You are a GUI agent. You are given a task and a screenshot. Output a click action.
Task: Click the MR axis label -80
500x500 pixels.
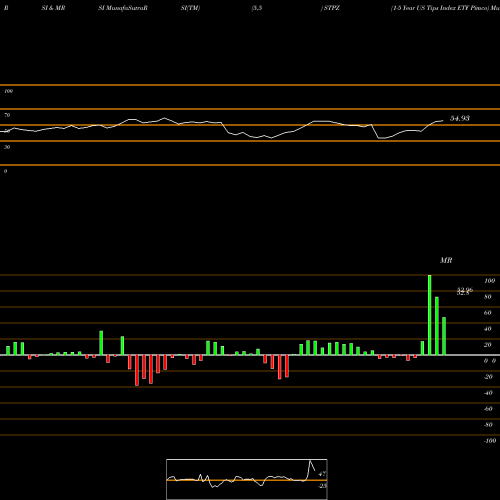pyautogui.click(x=488, y=425)
